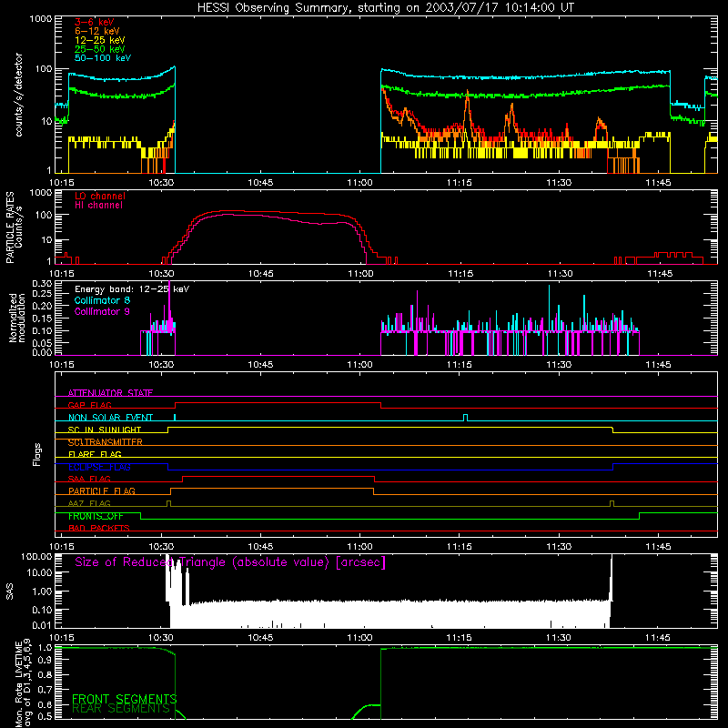The height and width of the screenshot is (728, 728).
Task: Click 11:15 tick under the count-rate plot
Action: (460, 183)
